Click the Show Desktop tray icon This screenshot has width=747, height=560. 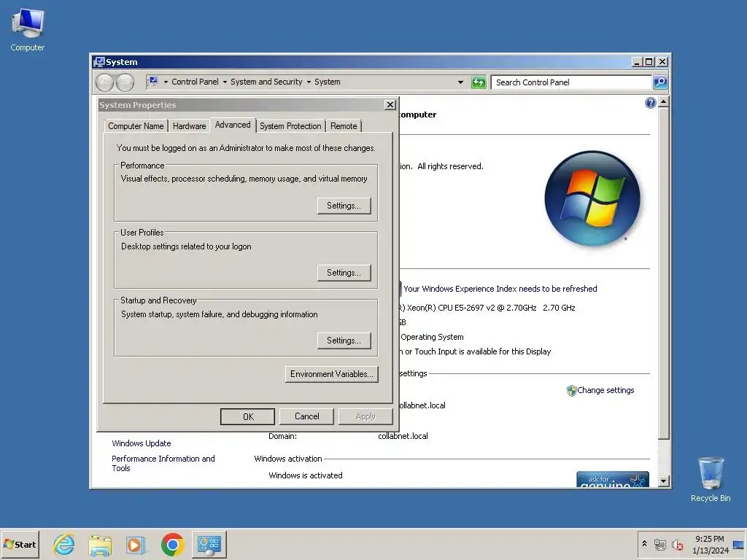tap(739, 544)
